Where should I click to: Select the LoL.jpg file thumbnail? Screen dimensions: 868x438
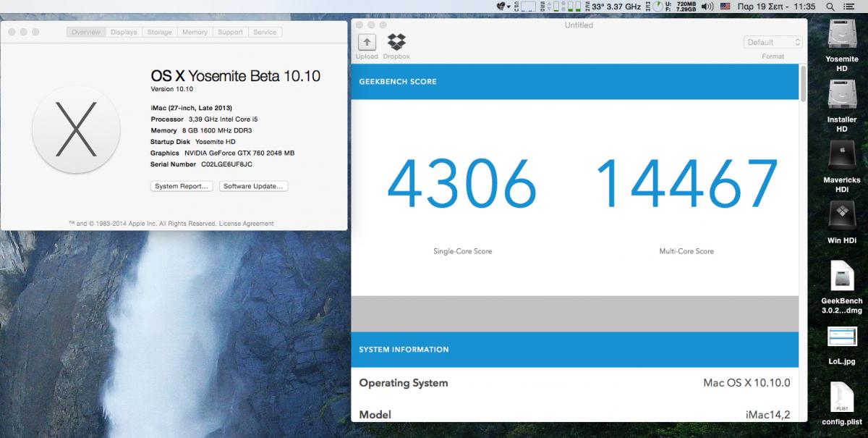click(x=842, y=338)
